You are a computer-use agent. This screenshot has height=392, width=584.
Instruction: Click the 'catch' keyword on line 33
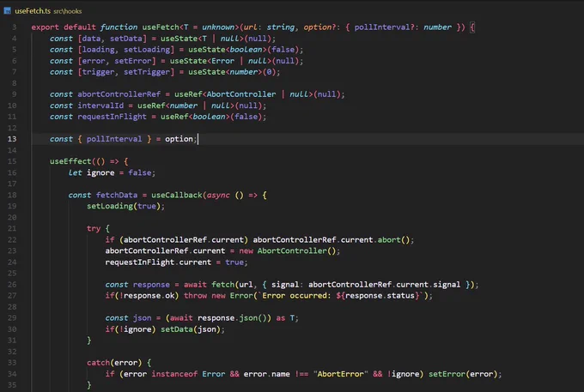98,363
